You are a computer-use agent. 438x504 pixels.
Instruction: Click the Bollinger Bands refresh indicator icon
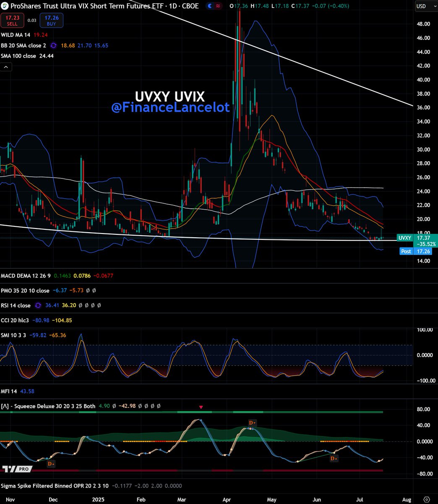[x=53, y=45]
